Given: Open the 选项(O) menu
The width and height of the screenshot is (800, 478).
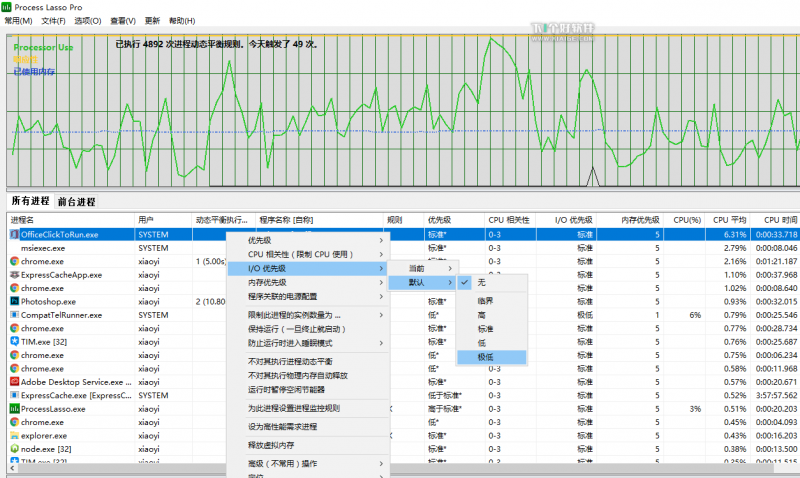Looking at the screenshot, I should tap(88, 20).
